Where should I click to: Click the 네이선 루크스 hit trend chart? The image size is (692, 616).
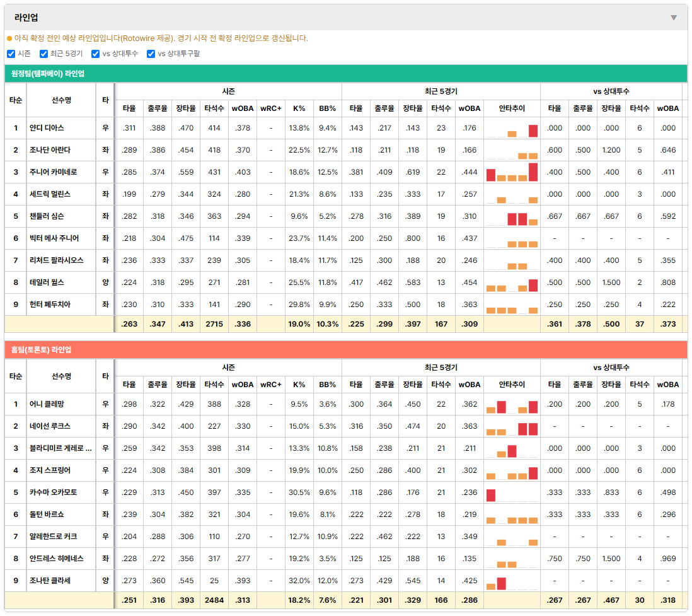tap(512, 427)
